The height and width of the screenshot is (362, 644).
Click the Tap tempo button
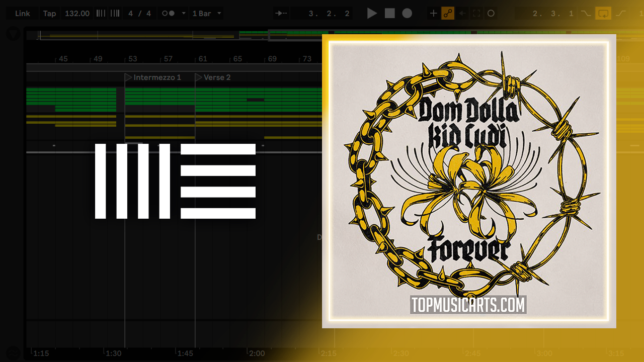pos(49,14)
